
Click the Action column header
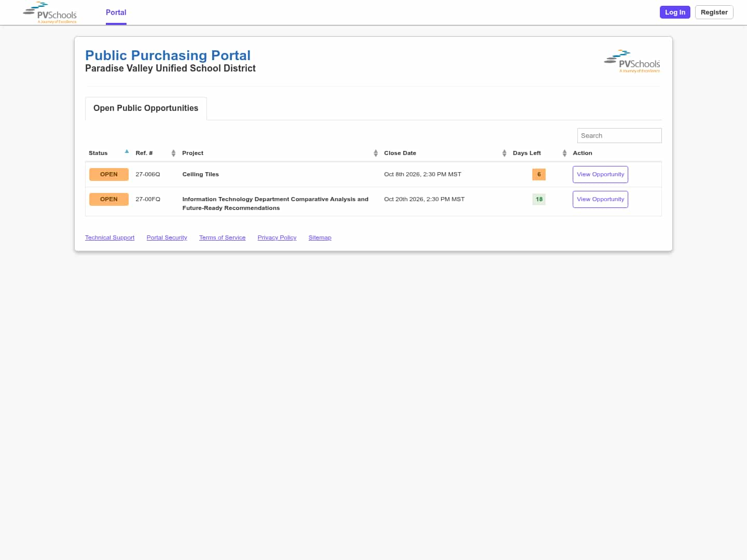point(583,153)
